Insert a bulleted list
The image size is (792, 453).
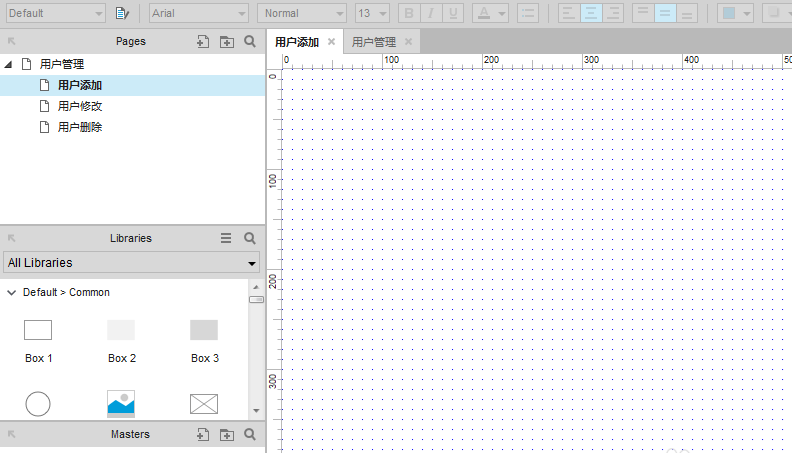pyautogui.click(x=528, y=13)
